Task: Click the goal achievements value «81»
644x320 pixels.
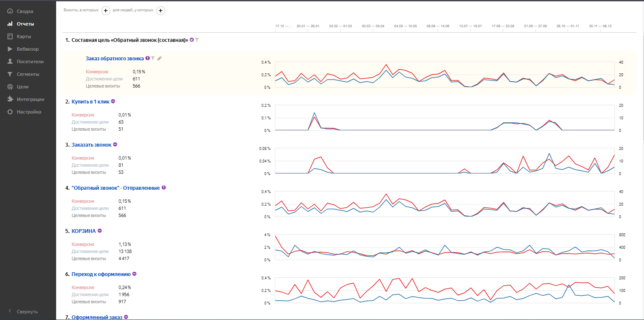Action: [x=121, y=165]
